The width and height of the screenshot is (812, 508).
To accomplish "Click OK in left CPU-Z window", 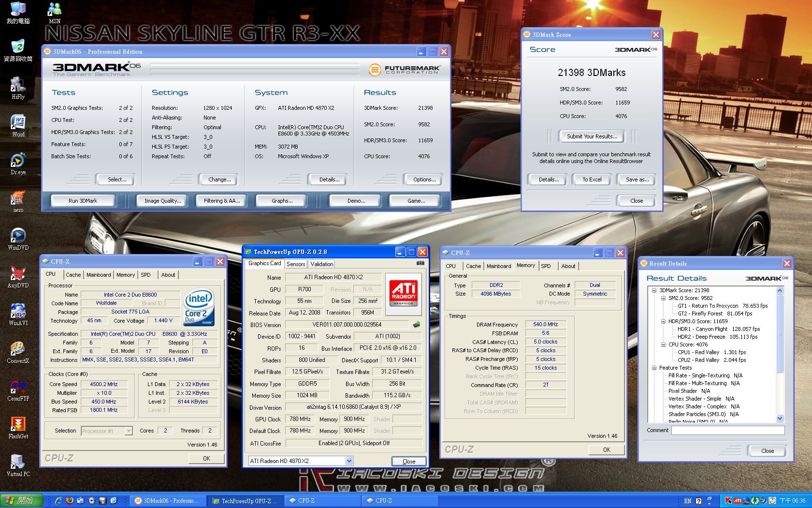I will pos(206,459).
